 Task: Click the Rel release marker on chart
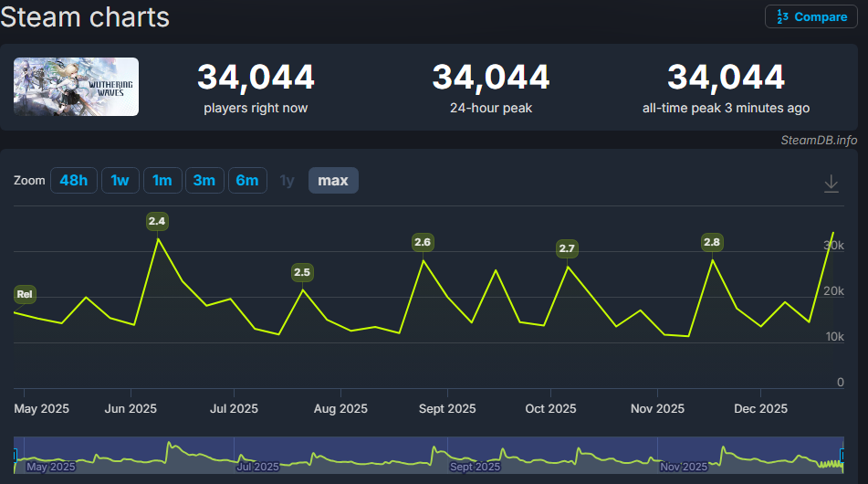pyautogui.click(x=25, y=294)
